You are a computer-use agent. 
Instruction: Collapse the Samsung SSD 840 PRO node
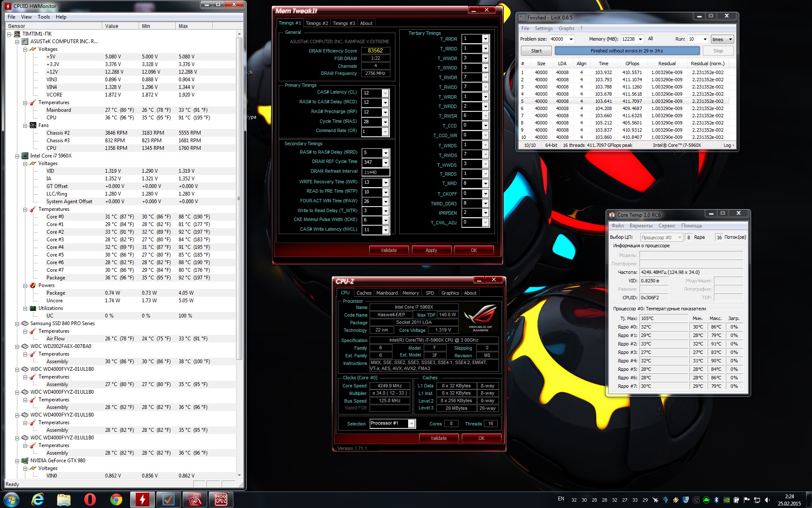coord(17,323)
